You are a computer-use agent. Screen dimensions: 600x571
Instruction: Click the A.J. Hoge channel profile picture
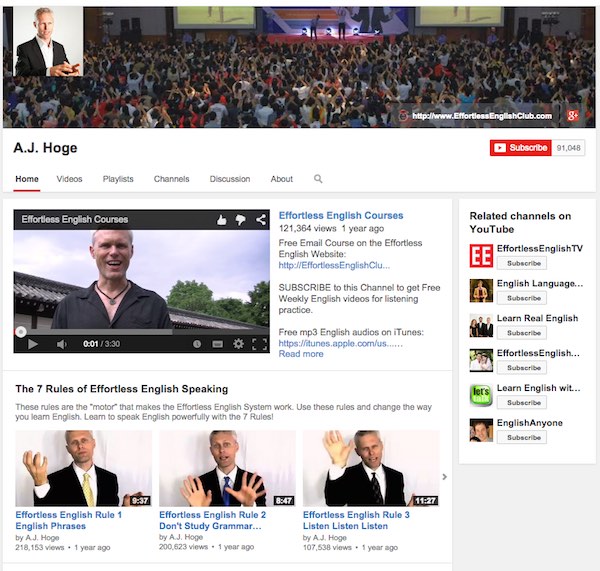[48, 41]
